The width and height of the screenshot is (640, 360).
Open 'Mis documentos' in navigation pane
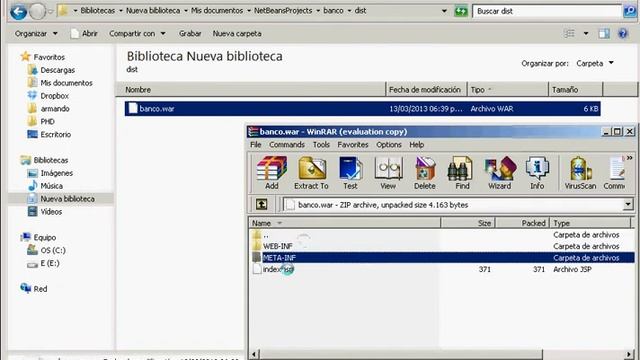[60, 83]
